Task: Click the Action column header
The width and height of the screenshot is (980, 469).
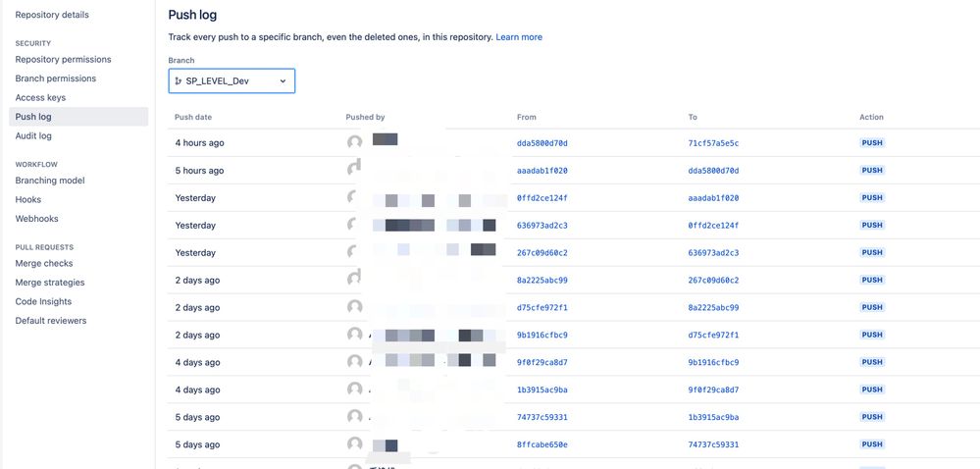Action: tap(871, 117)
